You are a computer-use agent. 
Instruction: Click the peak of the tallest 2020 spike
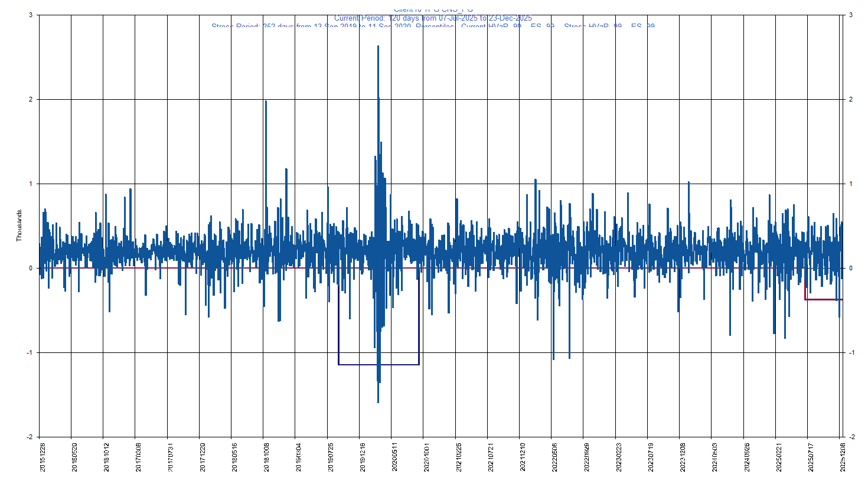point(378,46)
